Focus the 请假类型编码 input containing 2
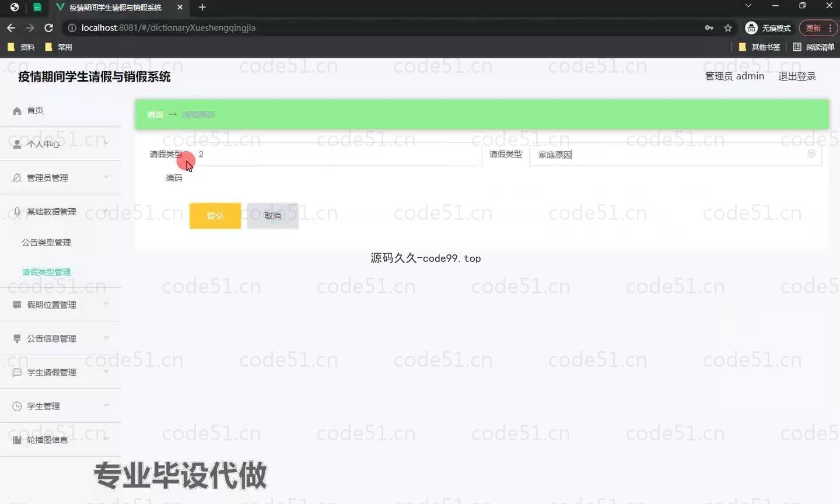 pyautogui.click(x=335, y=155)
